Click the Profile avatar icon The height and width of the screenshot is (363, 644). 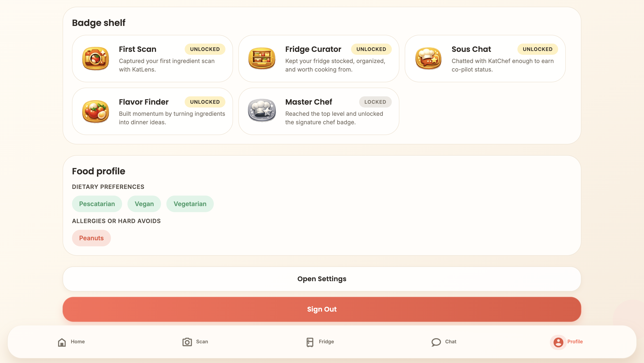pyautogui.click(x=558, y=342)
